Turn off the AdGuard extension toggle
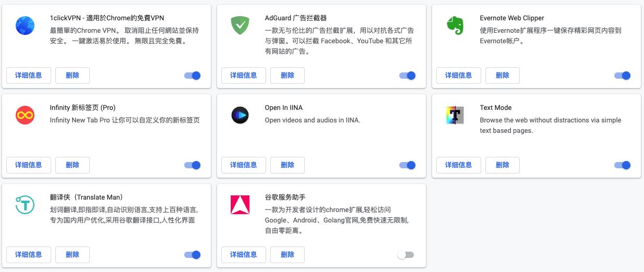The width and height of the screenshot is (644, 272). tap(408, 76)
